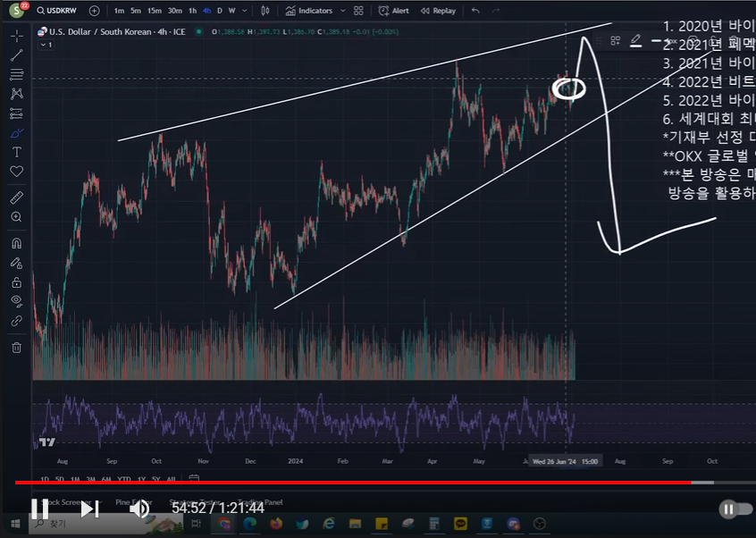Viewport: 756px width, 538px height.
Task: Toggle Lock all drawings padlock
Action: 17,282
